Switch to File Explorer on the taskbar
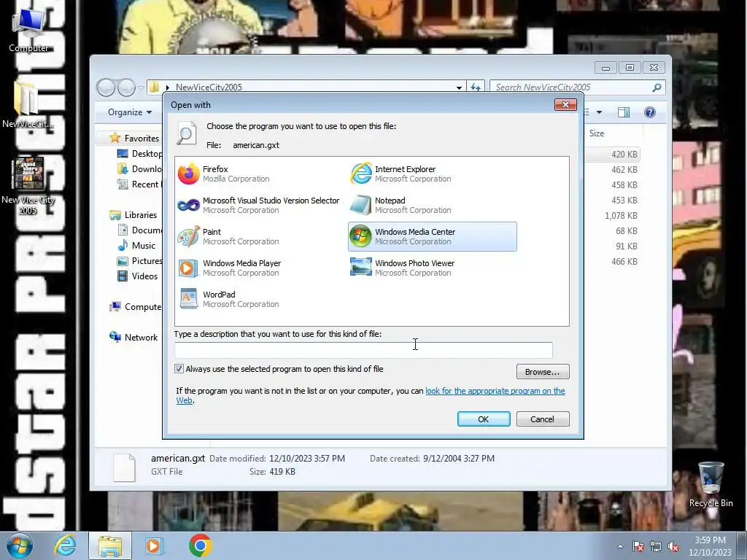The image size is (747, 560). coord(110,545)
